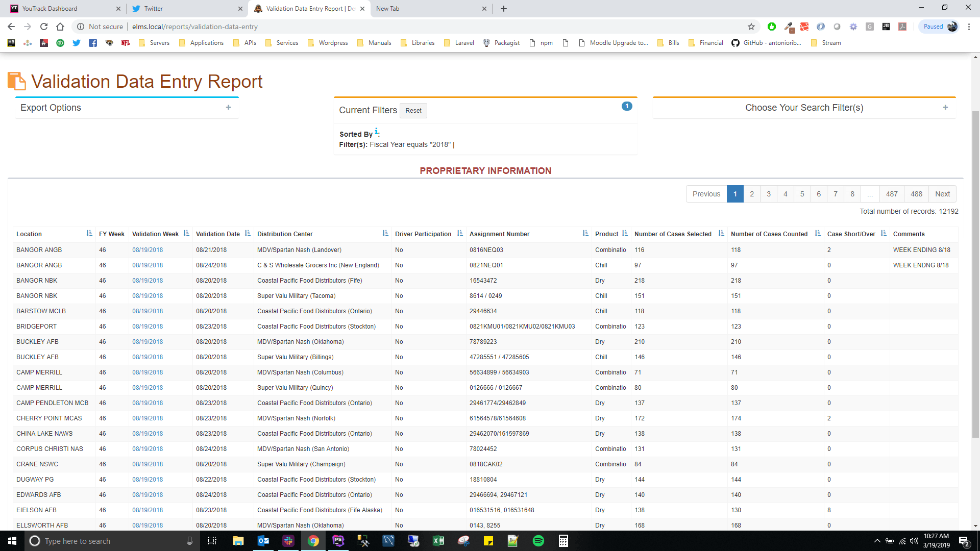Go to page 2 of results
Image resolution: width=980 pixels, height=551 pixels.
[752, 194]
